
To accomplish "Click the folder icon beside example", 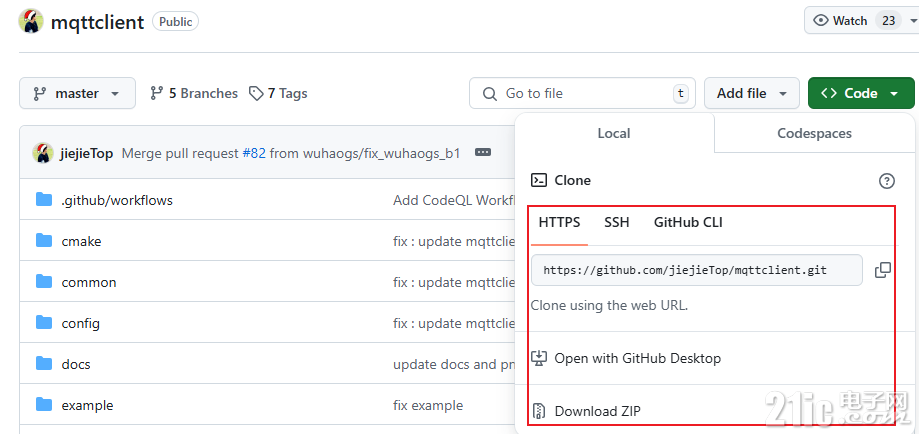I will point(44,405).
